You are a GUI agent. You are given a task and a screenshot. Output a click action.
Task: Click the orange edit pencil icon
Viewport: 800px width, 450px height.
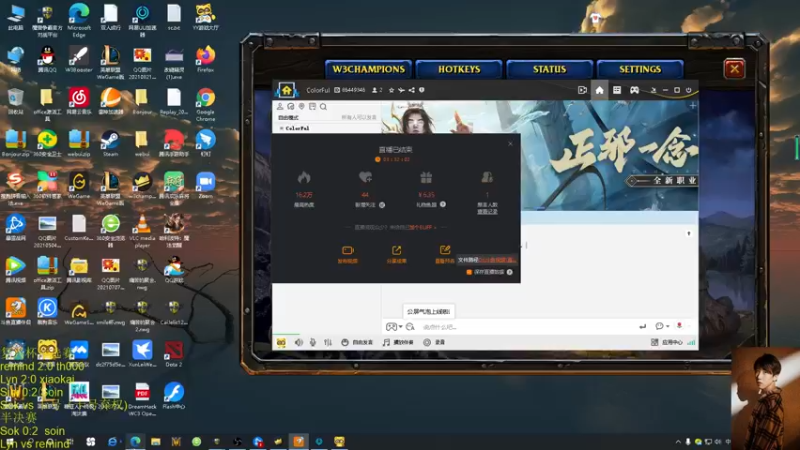click(445, 250)
